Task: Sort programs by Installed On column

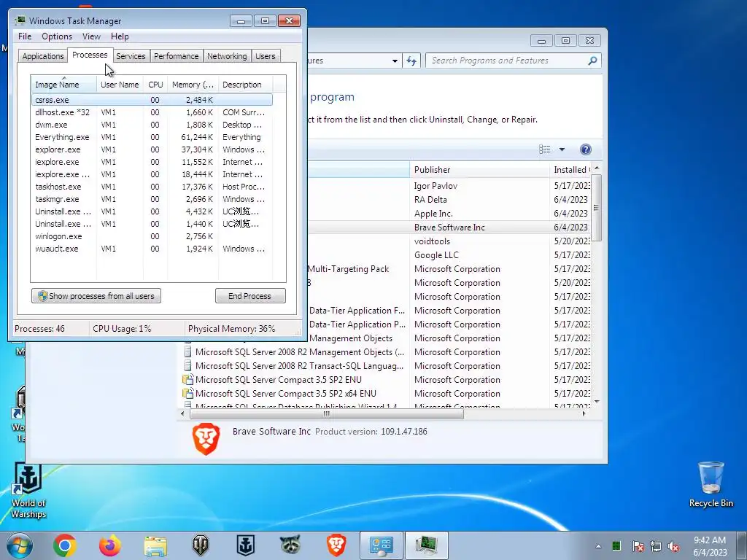Action: pyautogui.click(x=570, y=169)
